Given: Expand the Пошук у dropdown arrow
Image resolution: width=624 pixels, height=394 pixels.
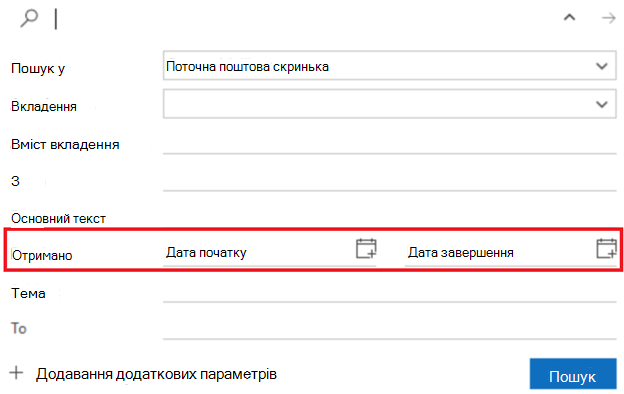Looking at the screenshot, I should (602, 66).
